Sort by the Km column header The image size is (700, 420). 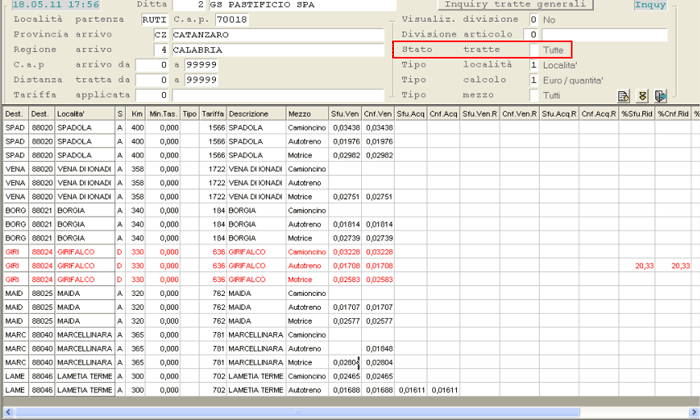[x=137, y=114]
